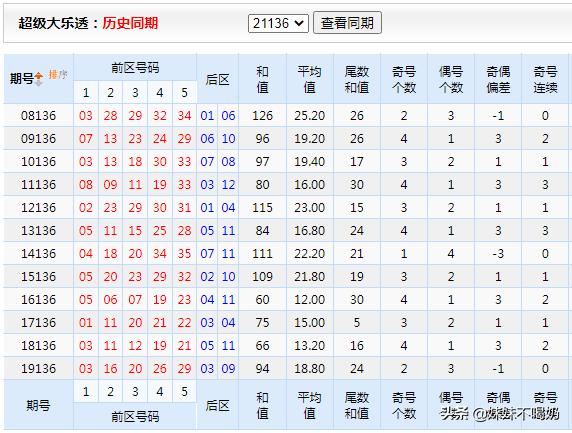Image resolution: width=572 pixels, height=433 pixels.
Task: Click sum value 126 in row 08136
Action: (x=262, y=116)
